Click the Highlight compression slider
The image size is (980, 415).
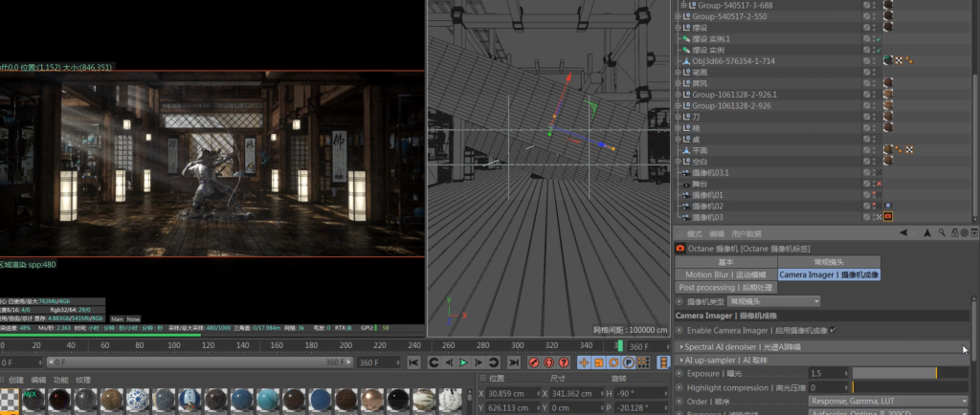click(x=910, y=387)
